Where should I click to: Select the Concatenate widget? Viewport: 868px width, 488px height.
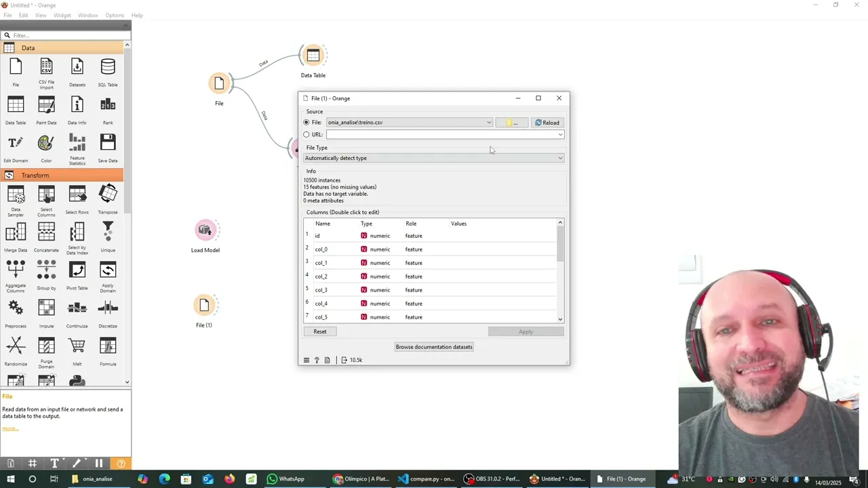tap(46, 239)
